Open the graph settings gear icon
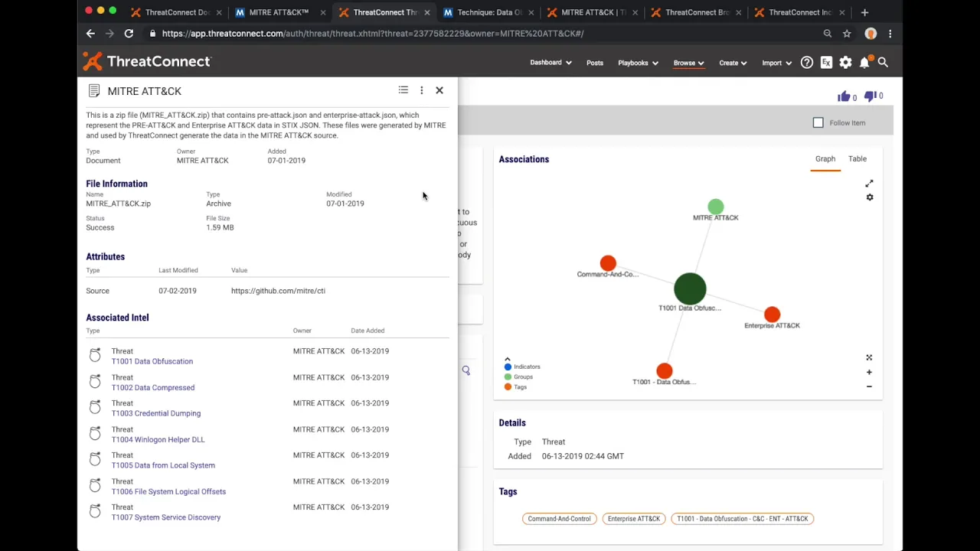Image resolution: width=980 pixels, height=551 pixels. pos(870,197)
